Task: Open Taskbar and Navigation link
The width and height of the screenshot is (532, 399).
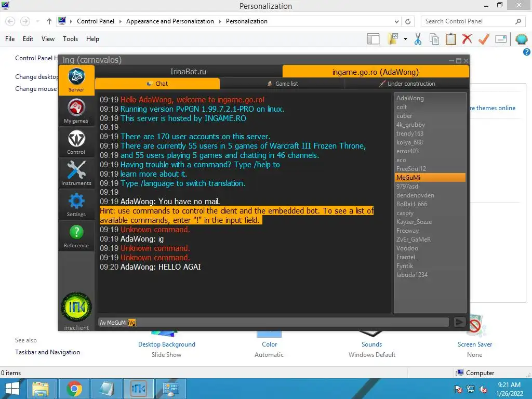Action: coord(47,352)
